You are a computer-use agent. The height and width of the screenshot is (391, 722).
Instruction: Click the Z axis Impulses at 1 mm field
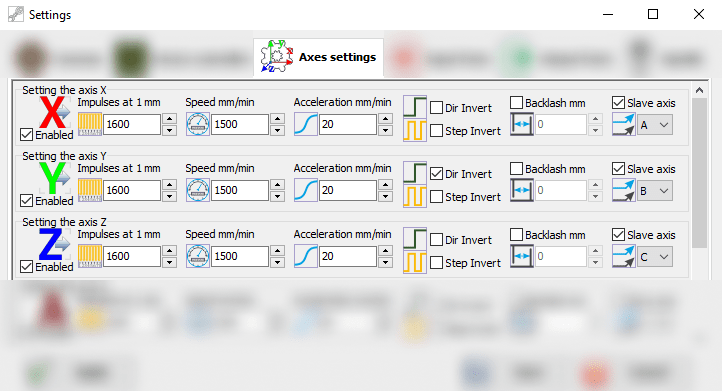tap(132, 256)
